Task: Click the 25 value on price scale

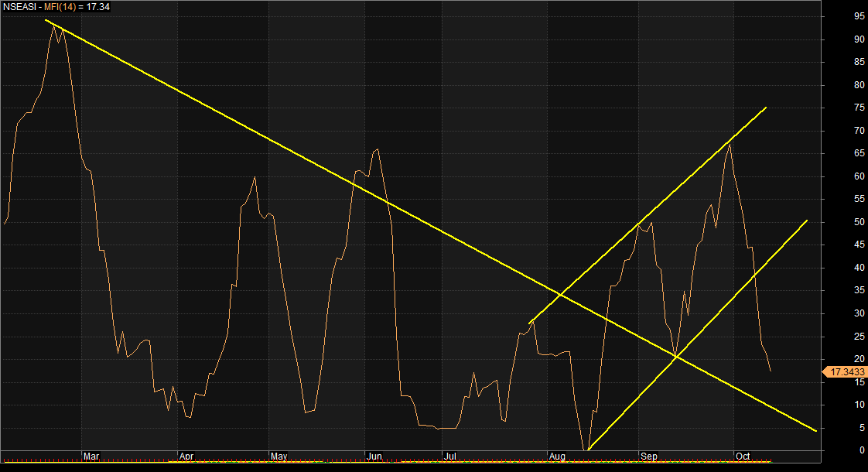Action: (x=859, y=337)
